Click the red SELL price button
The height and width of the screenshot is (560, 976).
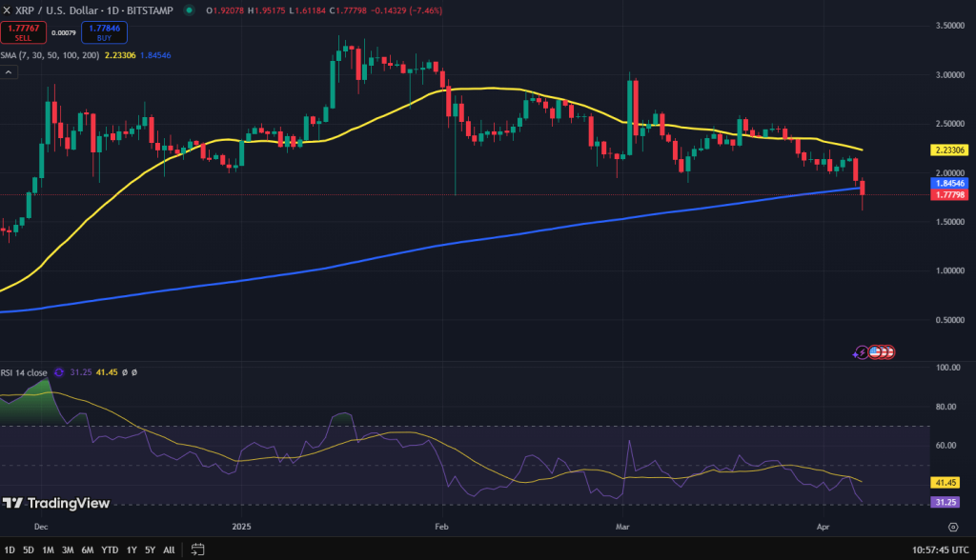click(x=23, y=32)
